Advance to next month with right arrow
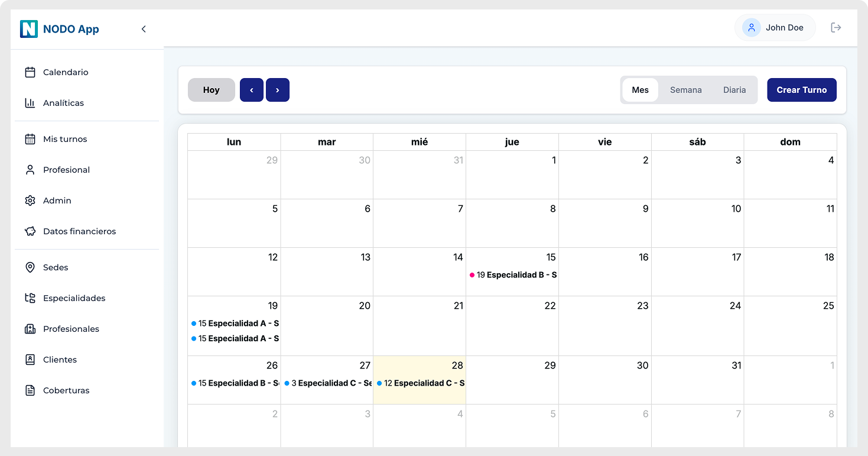Image resolution: width=868 pixels, height=456 pixels. pos(278,90)
